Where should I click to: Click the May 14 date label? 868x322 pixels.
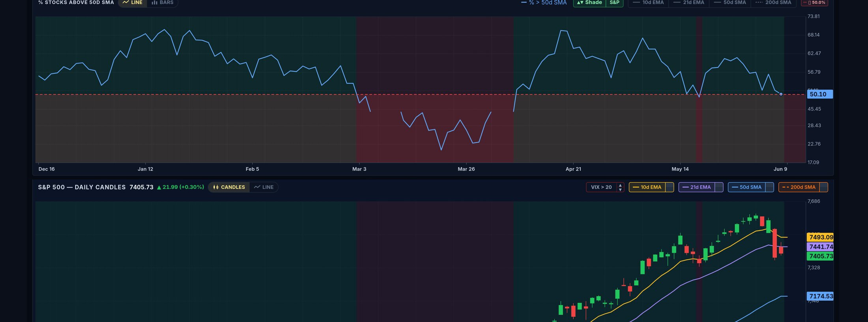[680, 169]
